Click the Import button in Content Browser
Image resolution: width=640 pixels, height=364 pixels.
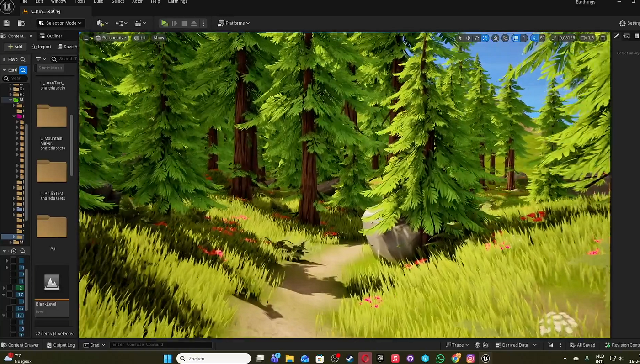[x=41, y=47]
